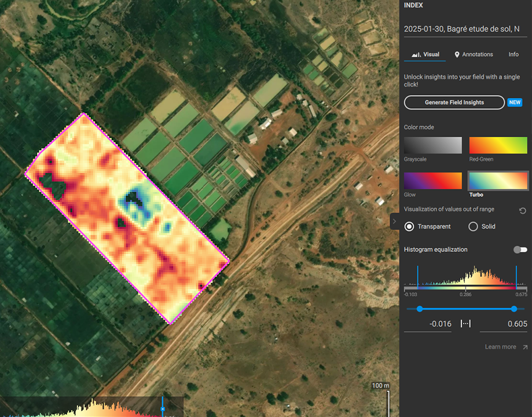532x417 pixels.
Task: Choose the Grayscale color mode swatch
Action: [432, 145]
